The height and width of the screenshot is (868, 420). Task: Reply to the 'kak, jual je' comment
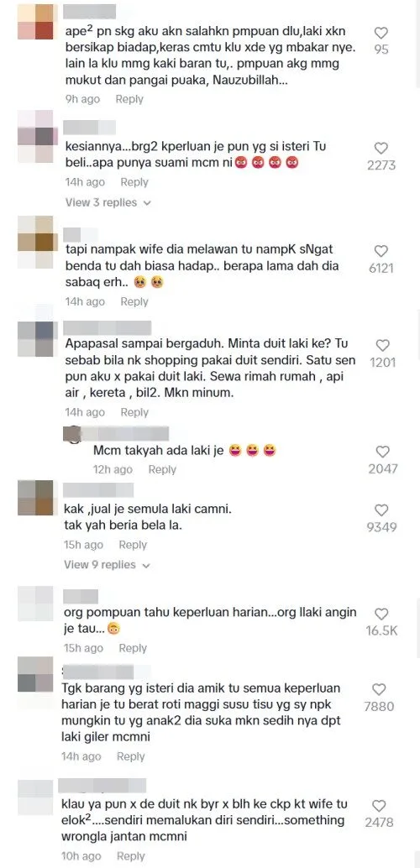pyautogui.click(x=133, y=545)
